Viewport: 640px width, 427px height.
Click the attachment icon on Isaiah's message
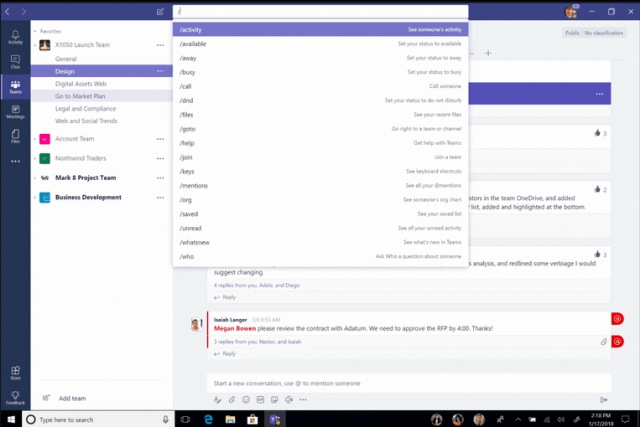(604, 342)
